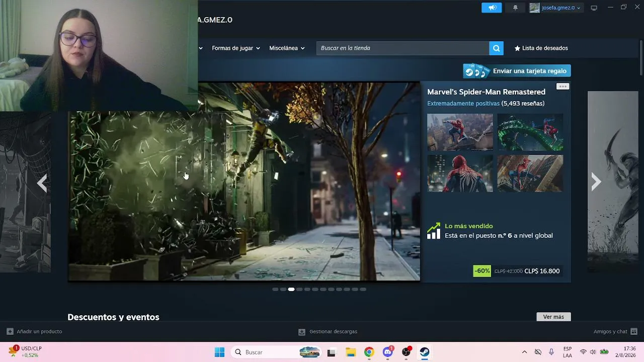Open the Windows Start menu
Viewport: 644px width, 362px height.
pyautogui.click(x=220, y=352)
